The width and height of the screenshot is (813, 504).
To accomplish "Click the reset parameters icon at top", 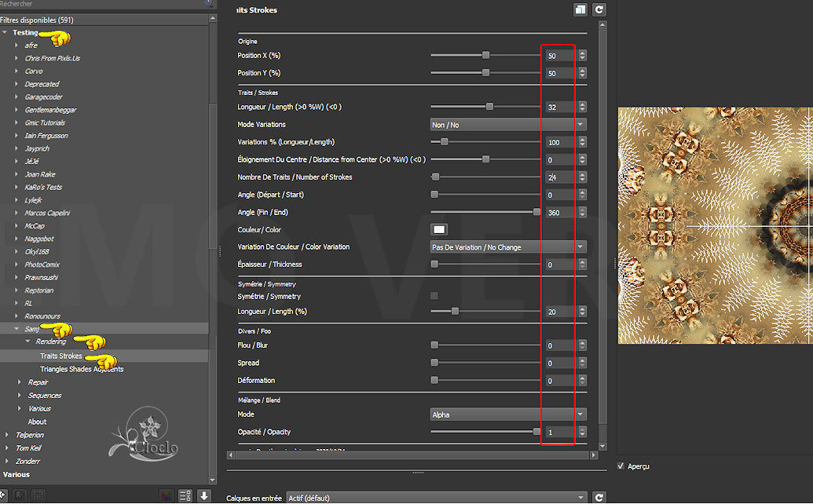I will [x=599, y=10].
